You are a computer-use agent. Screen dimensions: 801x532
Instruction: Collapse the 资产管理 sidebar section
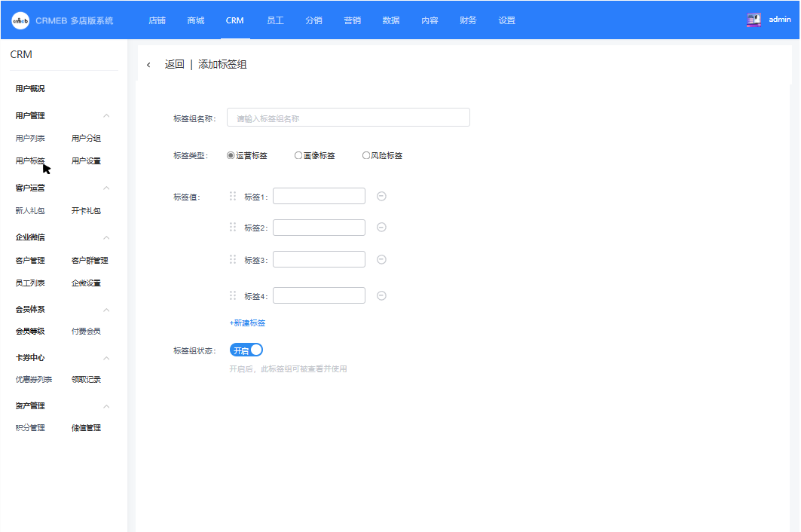click(106, 406)
